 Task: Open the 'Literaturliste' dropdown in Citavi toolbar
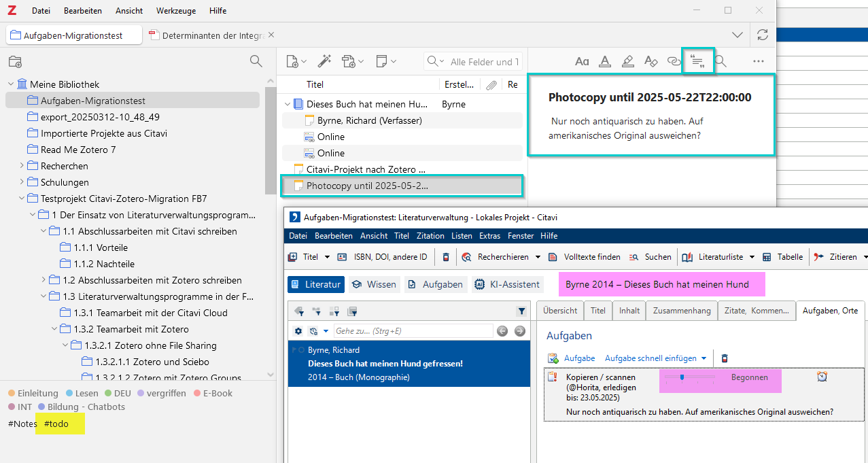coord(752,257)
